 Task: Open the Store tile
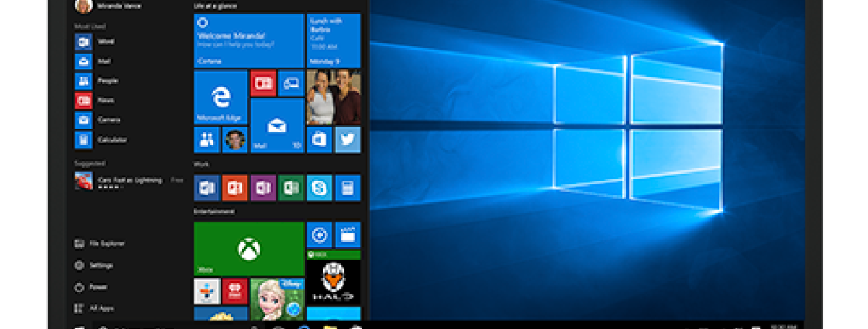pos(319,140)
